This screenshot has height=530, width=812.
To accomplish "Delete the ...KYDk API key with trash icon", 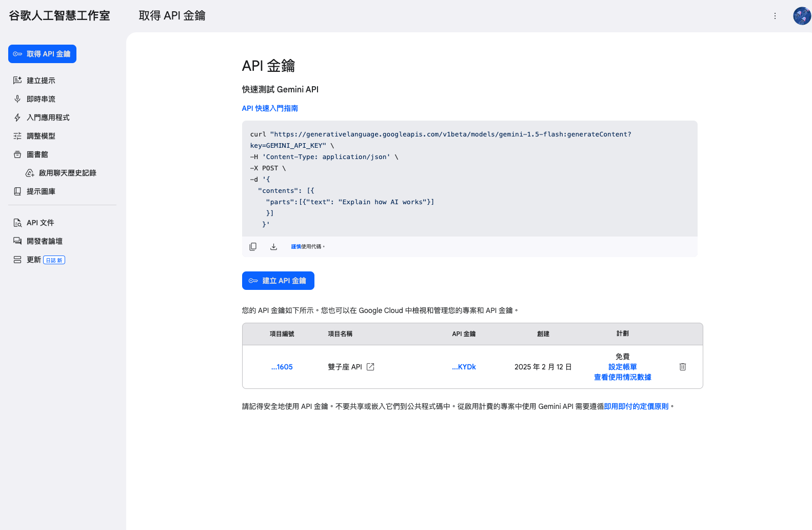I will point(683,367).
